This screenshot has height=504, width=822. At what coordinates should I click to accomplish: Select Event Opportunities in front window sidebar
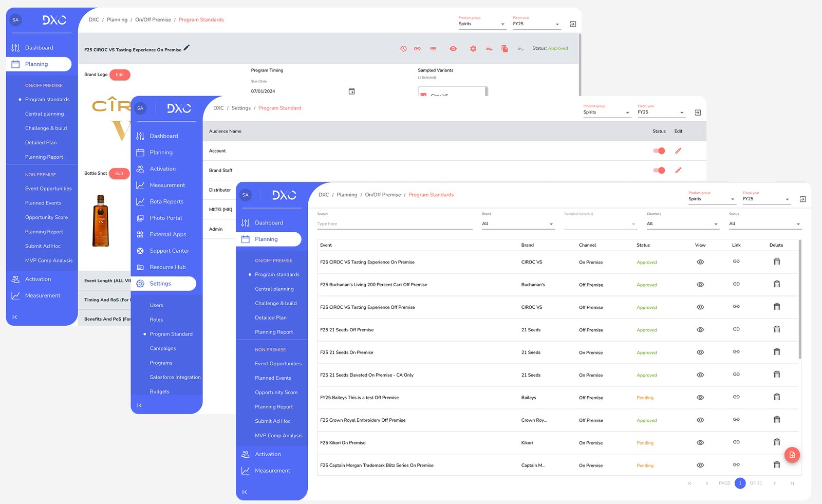(278, 364)
